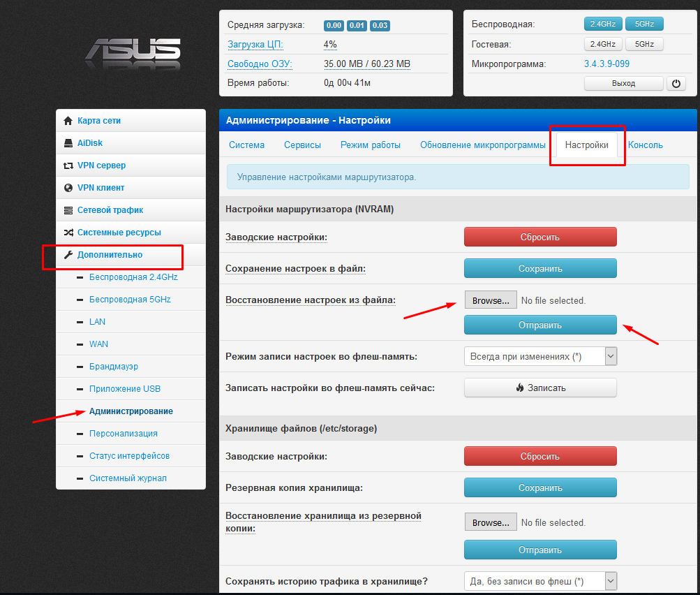Image resolution: width=700 pixels, height=595 pixels.
Task: Open firmware version 3.4.3.9-099 link
Action: (x=606, y=64)
